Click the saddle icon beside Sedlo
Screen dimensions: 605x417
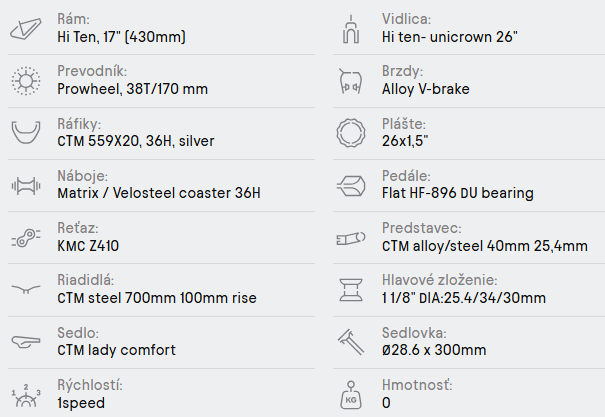(x=24, y=340)
